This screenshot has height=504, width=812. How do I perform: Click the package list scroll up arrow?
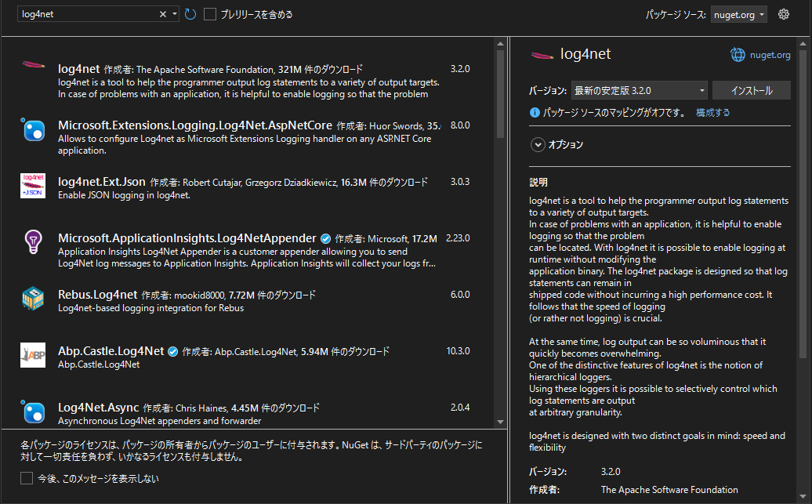pyautogui.click(x=500, y=44)
